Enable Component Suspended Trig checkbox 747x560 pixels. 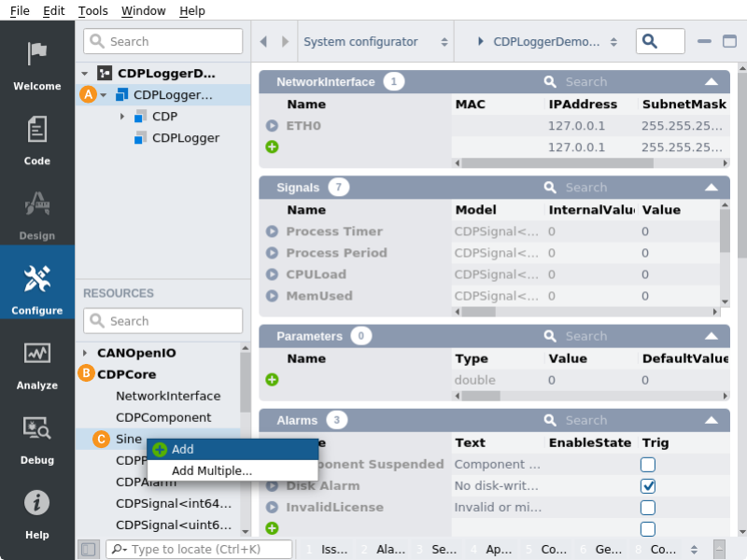[648, 465]
